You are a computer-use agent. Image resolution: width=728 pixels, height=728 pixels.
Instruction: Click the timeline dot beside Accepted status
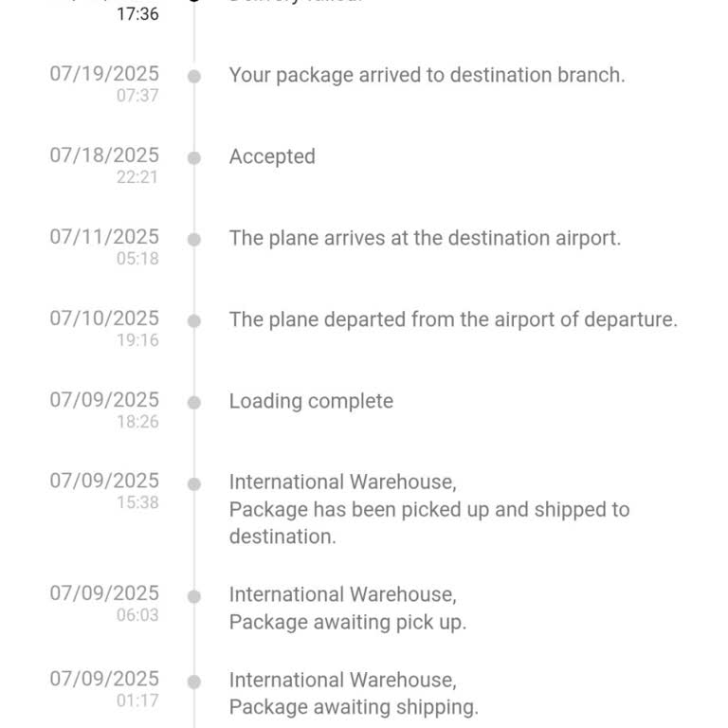(x=194, y=158)
